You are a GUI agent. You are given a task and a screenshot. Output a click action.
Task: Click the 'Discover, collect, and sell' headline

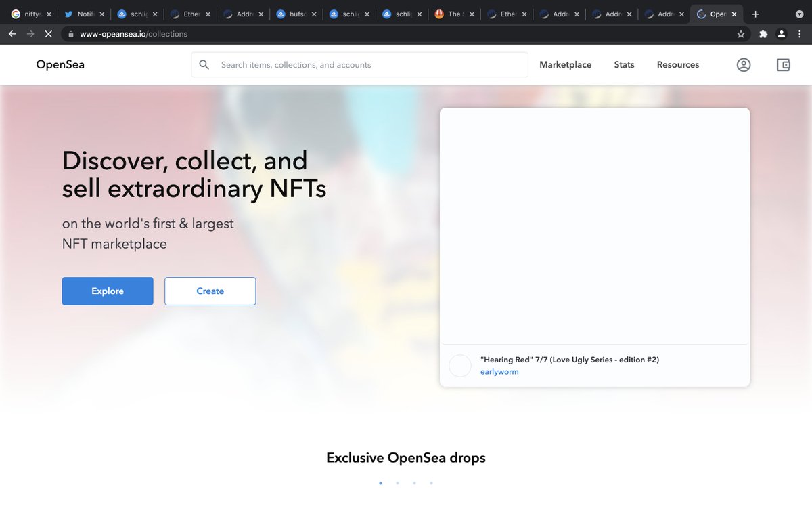point(194,175)
